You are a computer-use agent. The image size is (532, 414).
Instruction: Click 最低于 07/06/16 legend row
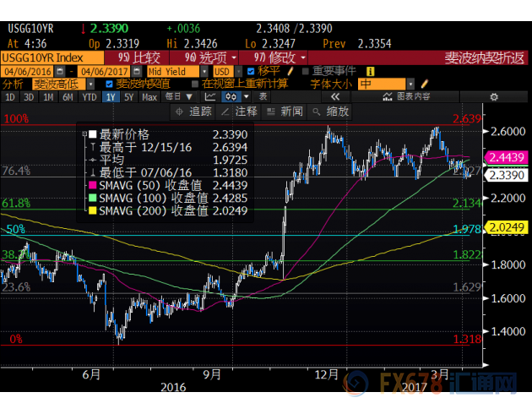169,172
